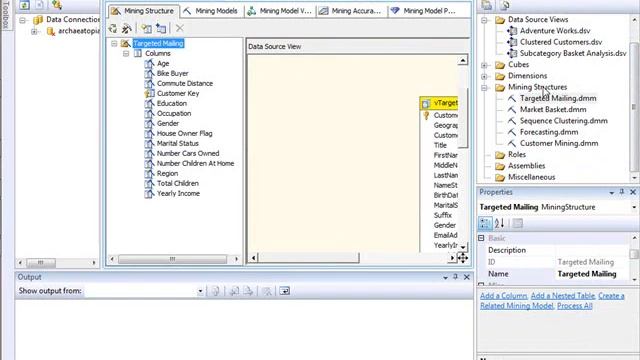This screenshot has height=360, width=640.
Task: Click the Title field in vTargetMail
Action: [x=440, y=145]
